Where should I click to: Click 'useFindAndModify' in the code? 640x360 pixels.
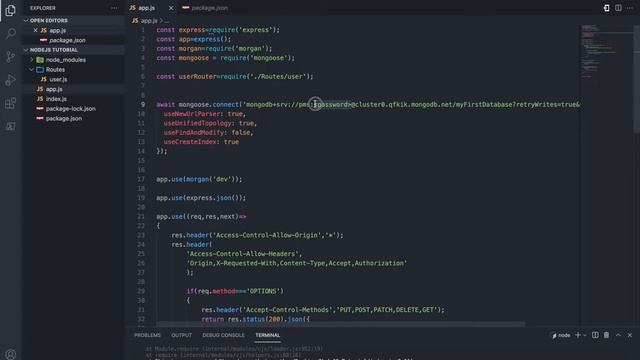click(194, 133)
